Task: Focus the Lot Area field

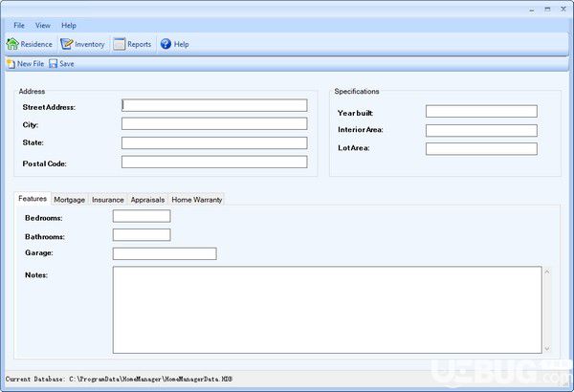Action: (481, 148)
